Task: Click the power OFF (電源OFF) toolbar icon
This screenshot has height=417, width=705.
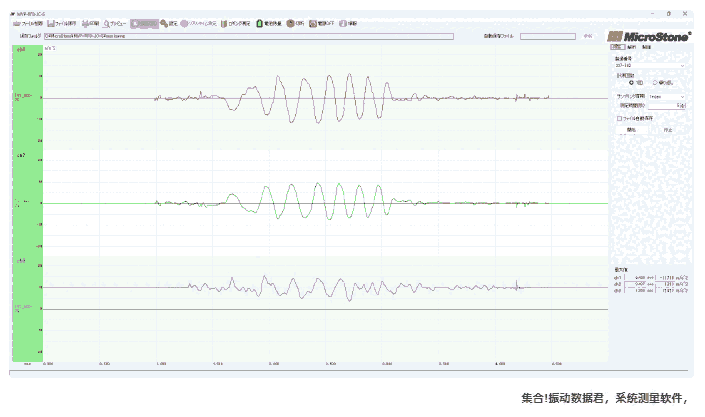Action: (314, 23)
